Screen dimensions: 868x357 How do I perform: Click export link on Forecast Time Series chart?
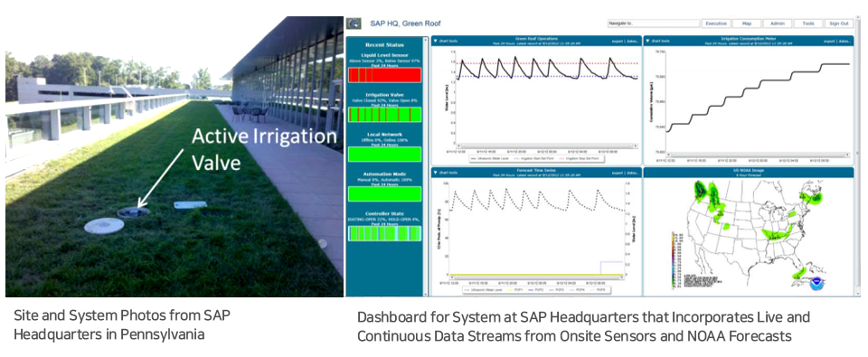point(618,173)
